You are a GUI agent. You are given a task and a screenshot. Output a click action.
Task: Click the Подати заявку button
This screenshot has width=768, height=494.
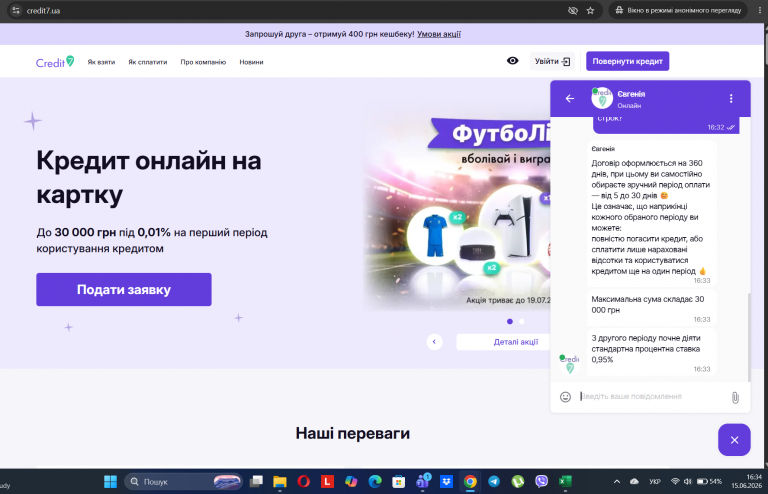[x=124, y=289]
